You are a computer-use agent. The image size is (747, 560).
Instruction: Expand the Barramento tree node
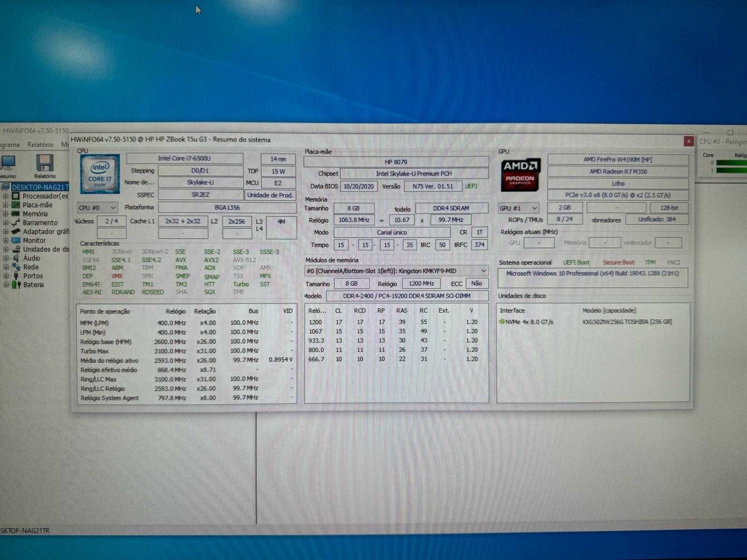click(6, 223)
